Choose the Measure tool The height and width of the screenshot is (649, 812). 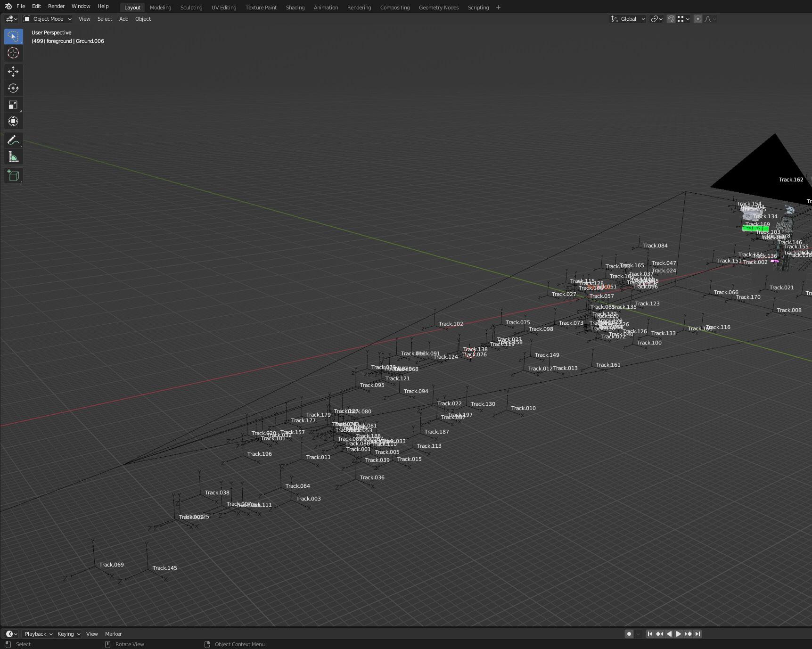(x=13, y=157)
